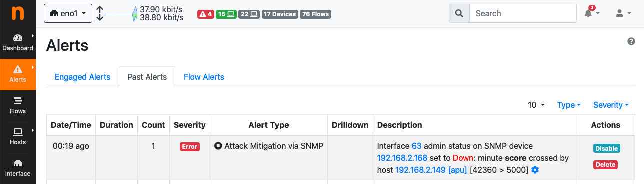Click the green 15 local hosts badge

pyautogui.click(x=227, y=14)
